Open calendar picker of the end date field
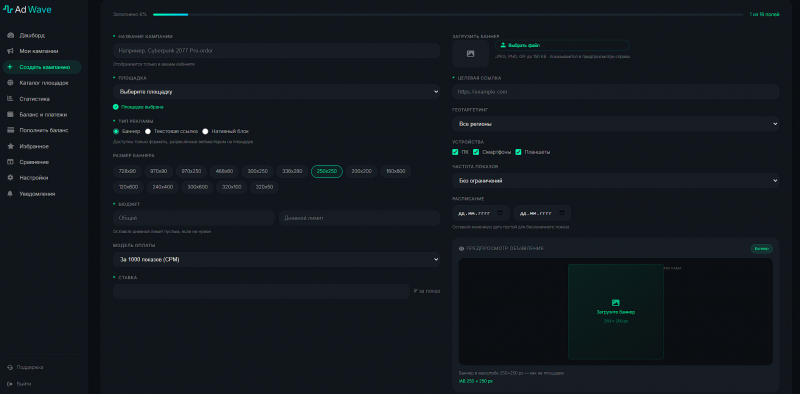The height and width of the screenshot is (394, 800). [562, 213]
